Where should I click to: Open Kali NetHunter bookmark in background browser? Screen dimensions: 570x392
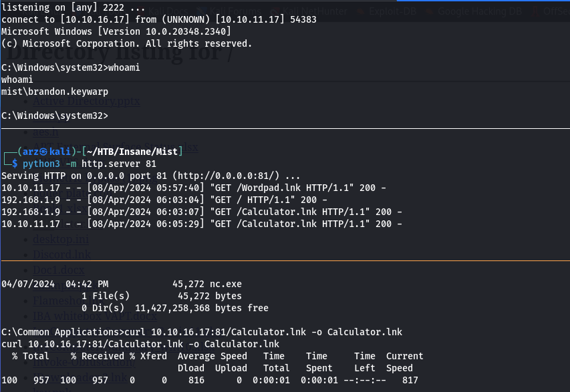(310, 11)
